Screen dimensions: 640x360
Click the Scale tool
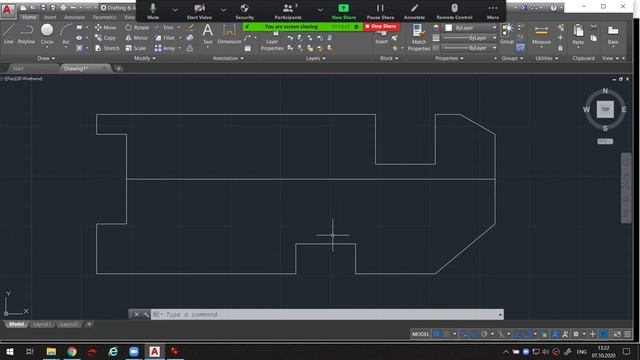coord(136,48)
